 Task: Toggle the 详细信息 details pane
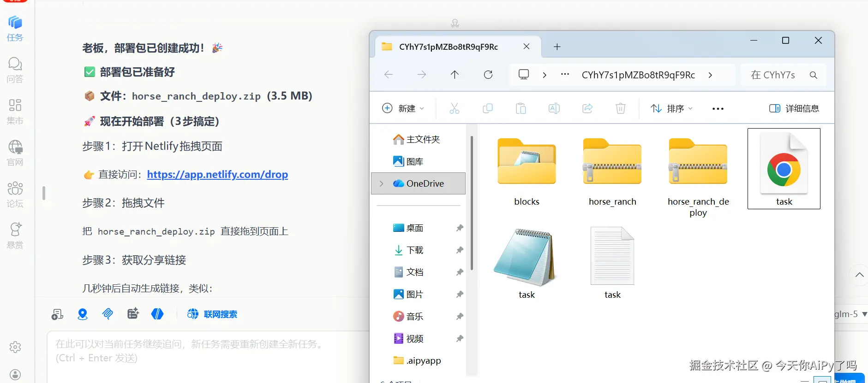[794, 108]
